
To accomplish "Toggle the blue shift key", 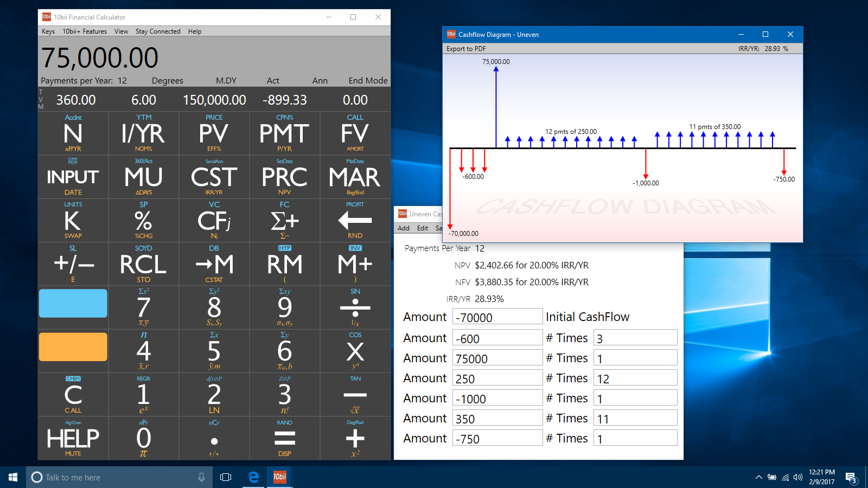I will pos(73,303).
